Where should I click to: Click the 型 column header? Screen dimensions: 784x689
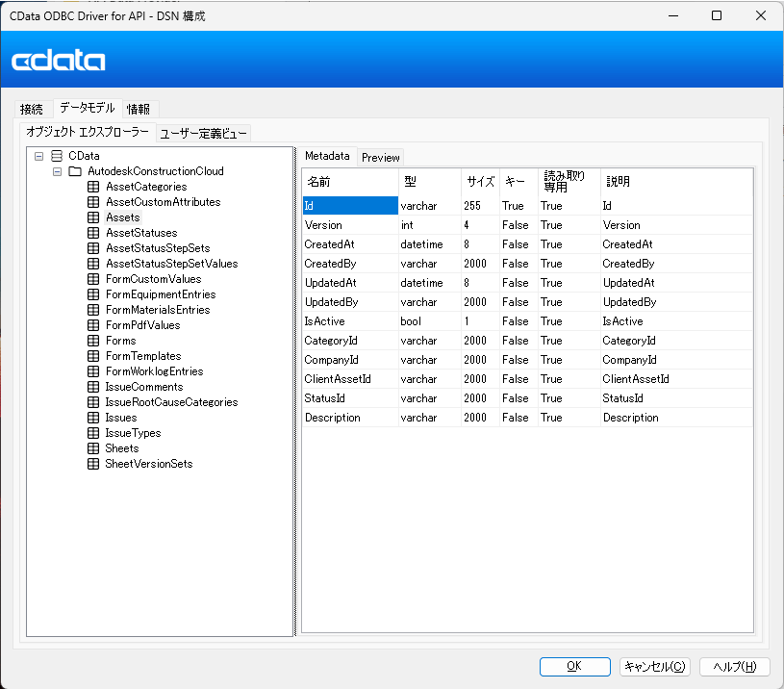pyautogui.click(x=430, y=182)
